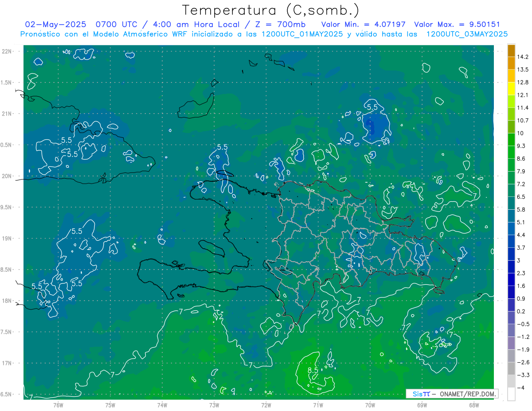Click the '-4' legend value

(521, 388)
